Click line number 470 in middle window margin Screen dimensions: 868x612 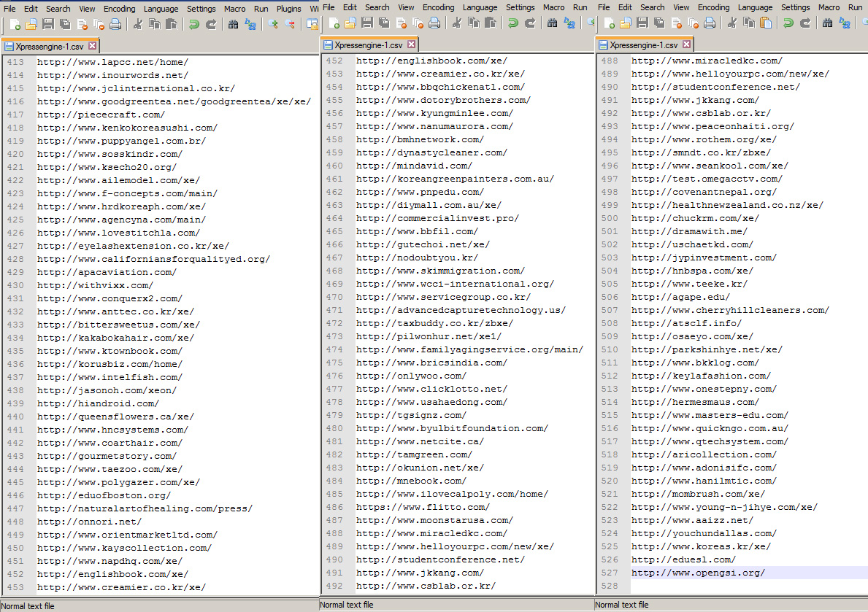pos(334,297)
